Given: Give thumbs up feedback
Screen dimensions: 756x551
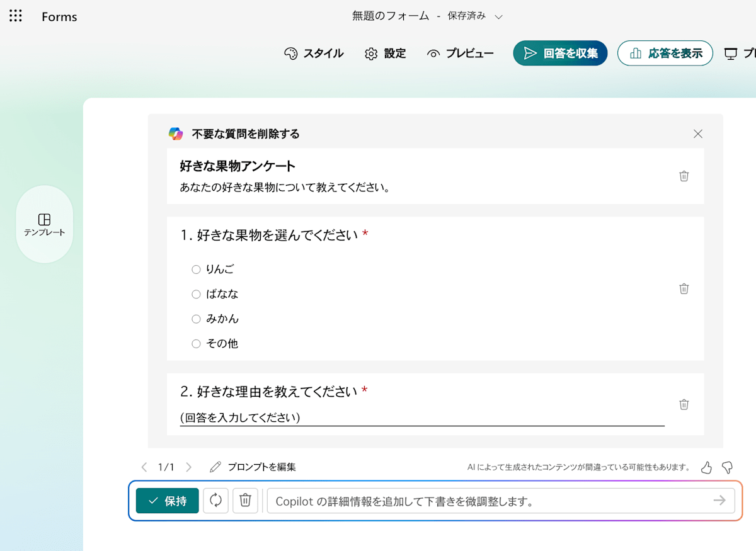Looking at the screenshot, I should pyautogui.click(x=706, y=467).
